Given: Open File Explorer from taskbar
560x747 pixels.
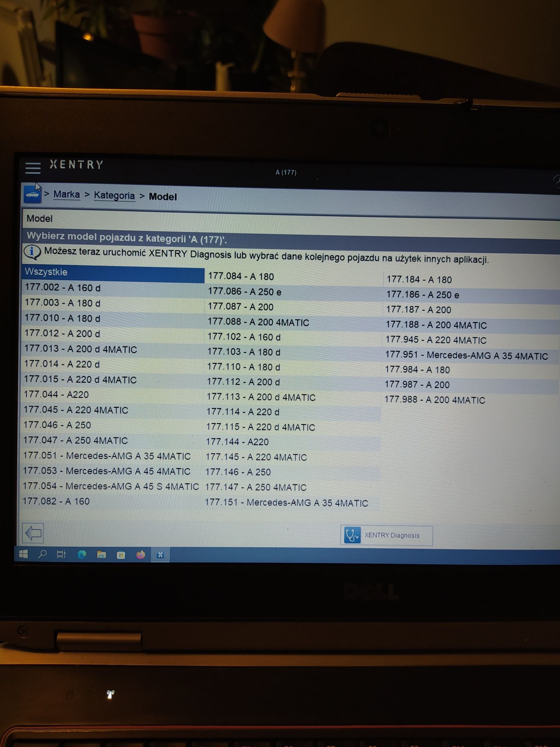Looking at the screenshot, I should (101, 555).
